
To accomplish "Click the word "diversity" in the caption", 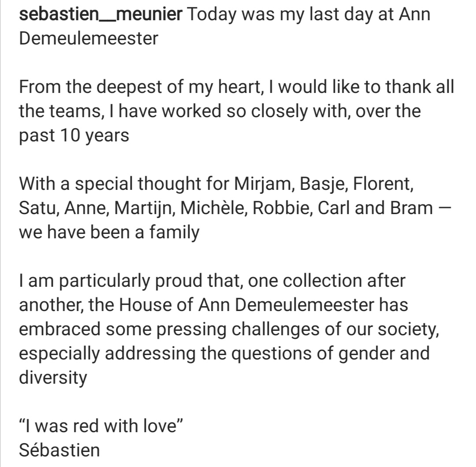I will pos(53,377).
